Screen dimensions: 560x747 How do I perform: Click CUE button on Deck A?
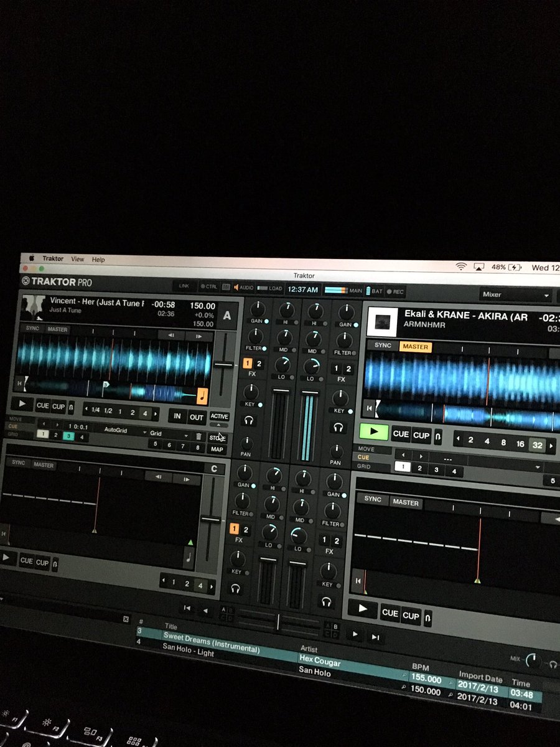coord(43,406)
